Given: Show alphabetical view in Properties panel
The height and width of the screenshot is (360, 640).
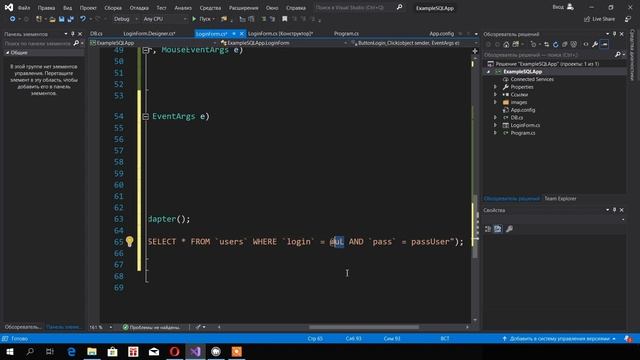Looking at the screenshot, I should (498, 229).
